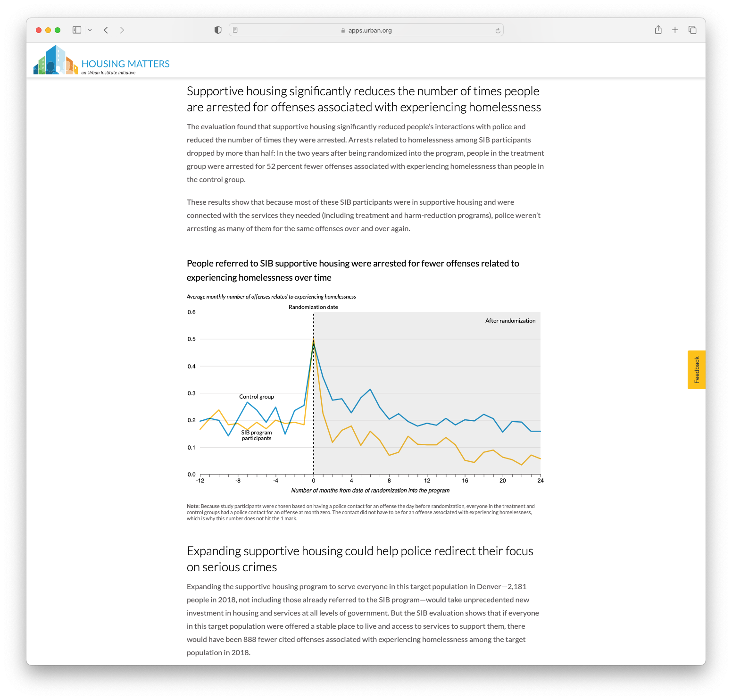Click the chart Note footnote text
Viewport: 732px width, 700px height.
pos(361,512)
